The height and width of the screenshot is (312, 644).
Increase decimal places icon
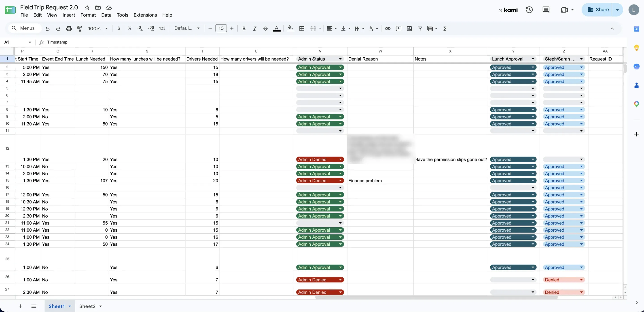click(x=151, y=28)
